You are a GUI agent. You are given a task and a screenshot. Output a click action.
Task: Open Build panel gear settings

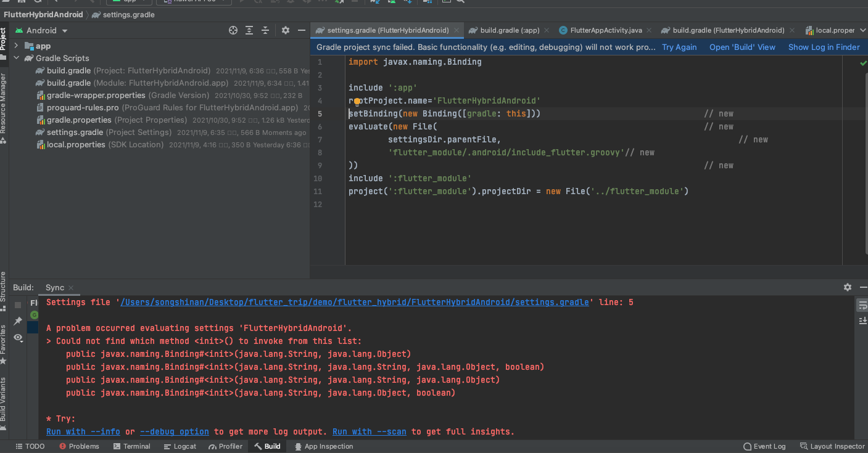point(848,287)
